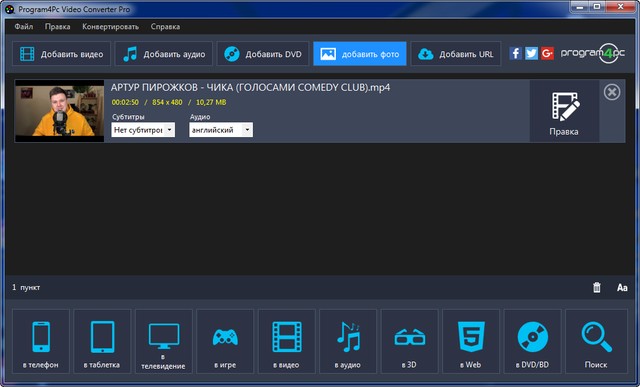The height and width of the screenshot is (387, 640).
Task: Click the trash bin delete icon
Action: pyautogui.click(x=597, y=287)
